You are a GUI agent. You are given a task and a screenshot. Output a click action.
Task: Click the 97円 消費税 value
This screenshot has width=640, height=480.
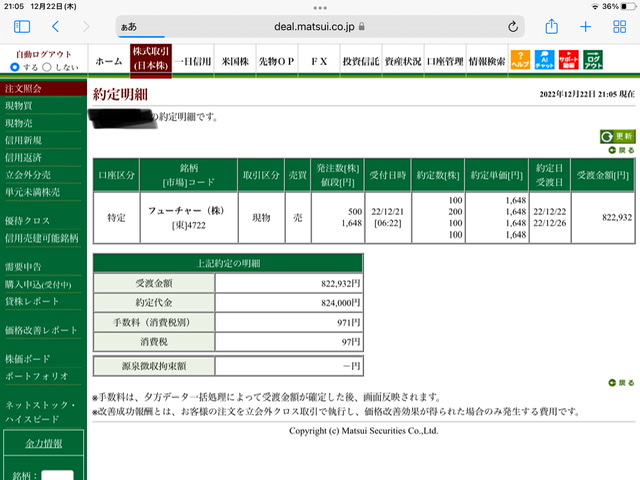[x=351, y=342]
